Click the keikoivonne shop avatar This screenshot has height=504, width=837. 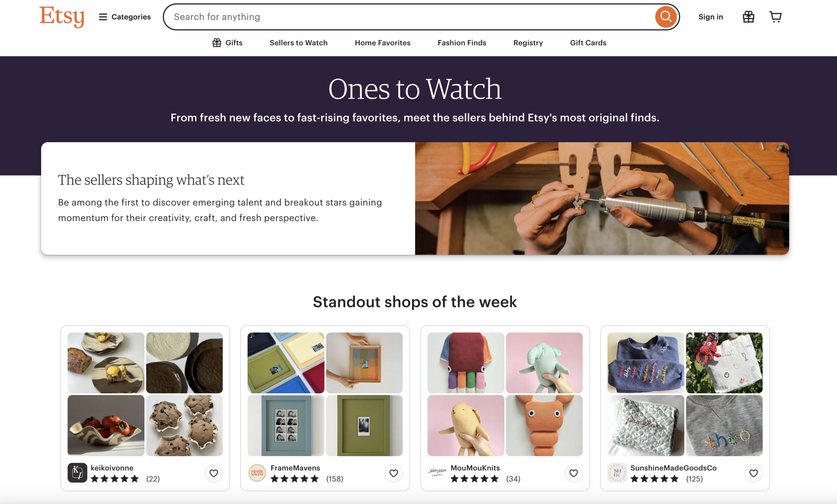point(77,472)
